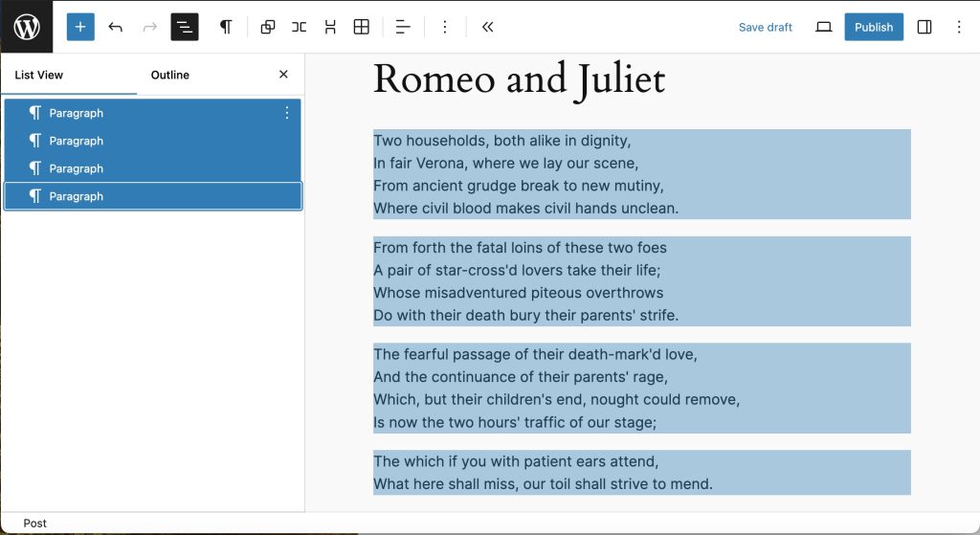The image size is (980, 535).
Task: Click the paragraph block type icon in toolbar
Action: 226,27
